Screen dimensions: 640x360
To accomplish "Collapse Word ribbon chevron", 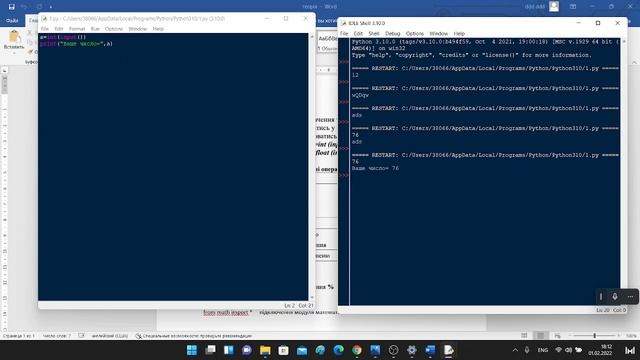I will click(634, 62).
